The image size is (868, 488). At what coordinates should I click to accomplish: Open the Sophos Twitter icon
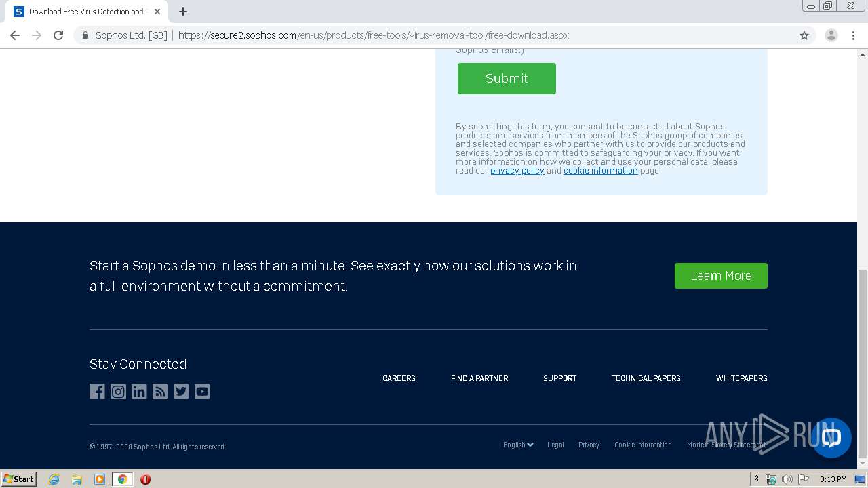coord(181,391)
